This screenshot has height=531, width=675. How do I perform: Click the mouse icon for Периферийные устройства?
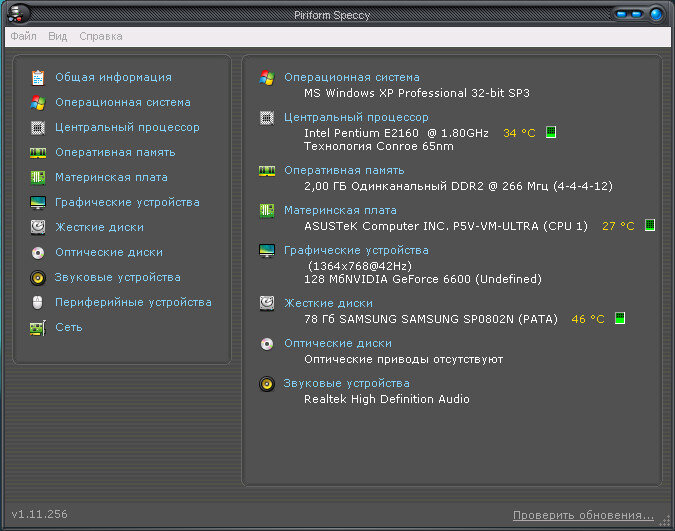pyautogui.click(x=37, y=303)
